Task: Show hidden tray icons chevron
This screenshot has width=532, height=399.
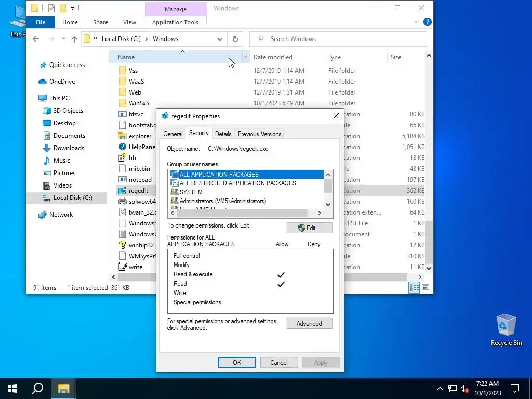Action: point(440,389)
